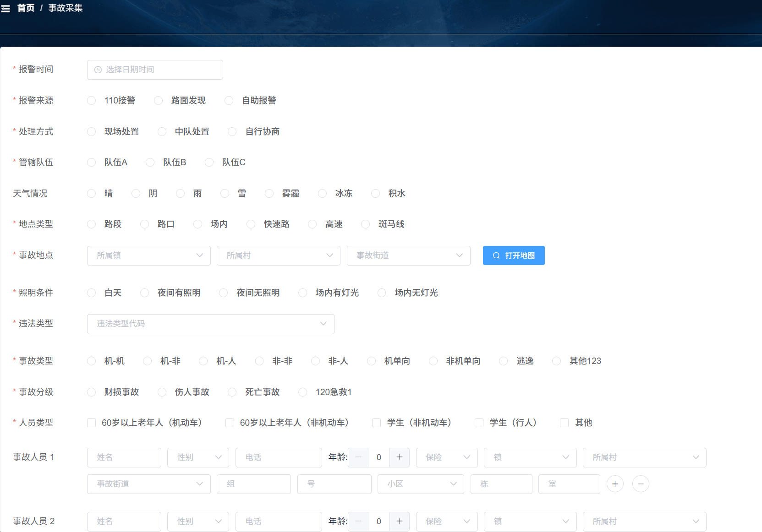Check the 其他 personnel type checkbox
This screenshot has height=532, width=762.
pos(564,423)
